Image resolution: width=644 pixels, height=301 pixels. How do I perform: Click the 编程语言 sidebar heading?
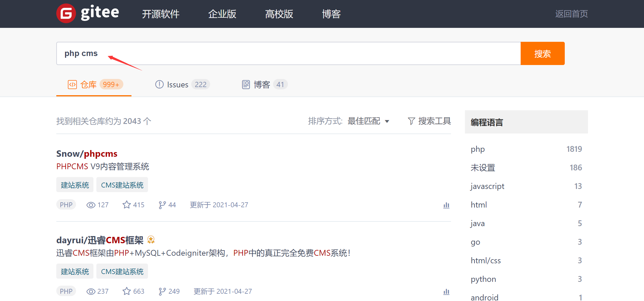coord(487,122)
